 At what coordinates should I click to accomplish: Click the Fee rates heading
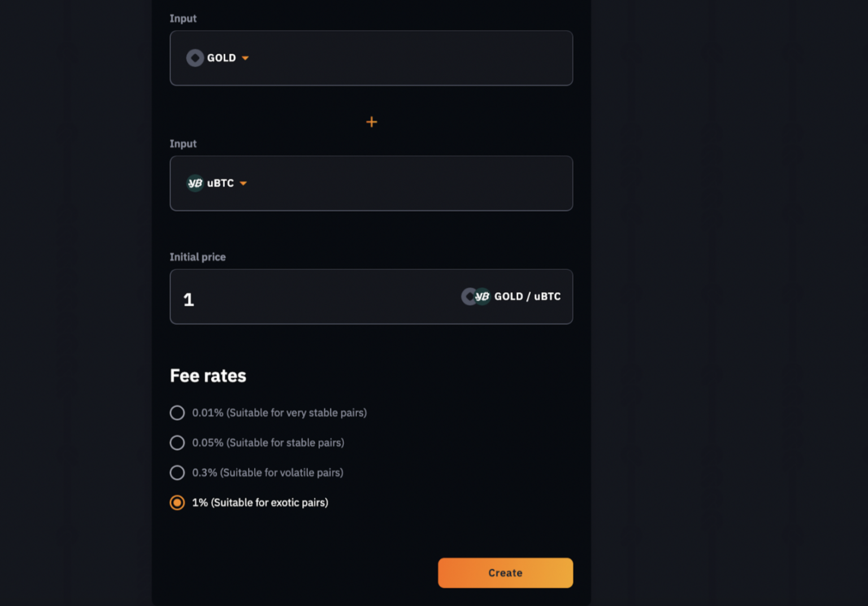point(208,375)
